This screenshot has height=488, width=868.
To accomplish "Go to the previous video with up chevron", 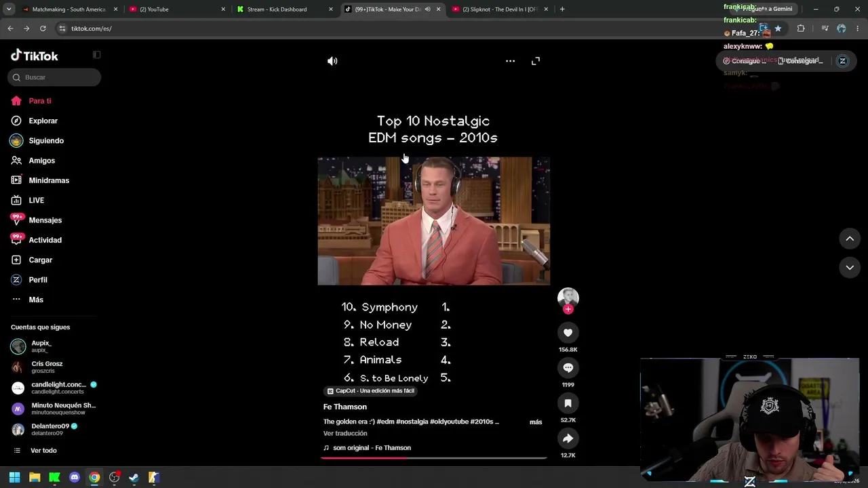I will (850, 239).
